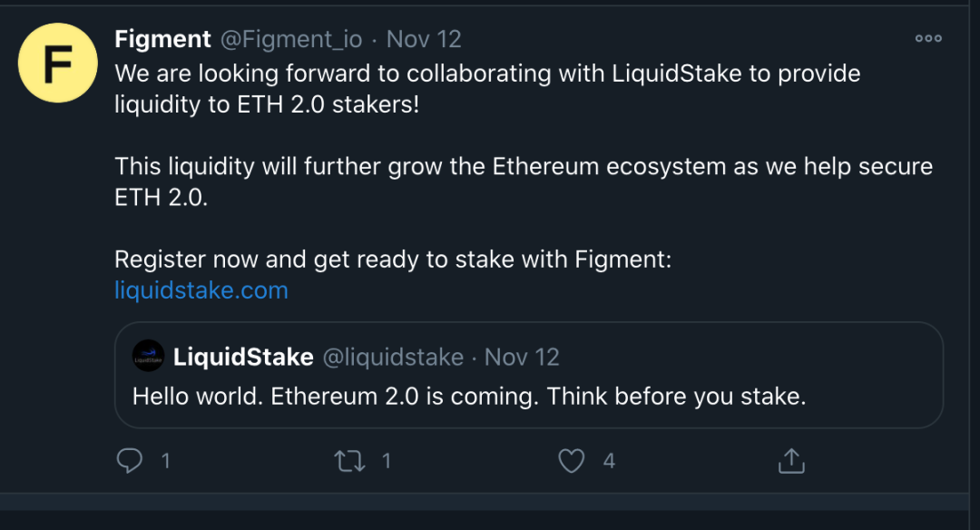This screenshot has height=530, width=980.
Task: Click the reply count of 1
Action: coord(166,461)
